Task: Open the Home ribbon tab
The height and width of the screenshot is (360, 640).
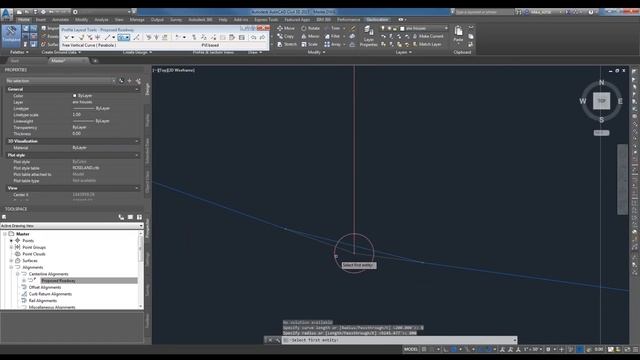Action: (x=24, y=20)
